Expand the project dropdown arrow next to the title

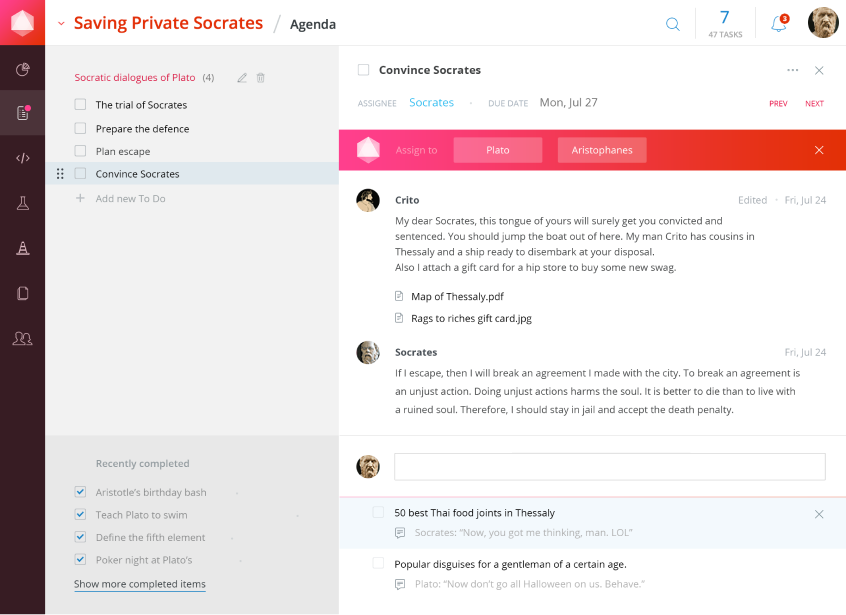click(x=61, y=23)
